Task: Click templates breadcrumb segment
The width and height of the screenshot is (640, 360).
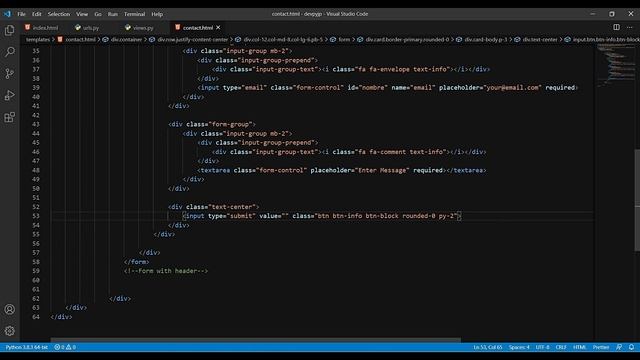Action: point(38,40)
